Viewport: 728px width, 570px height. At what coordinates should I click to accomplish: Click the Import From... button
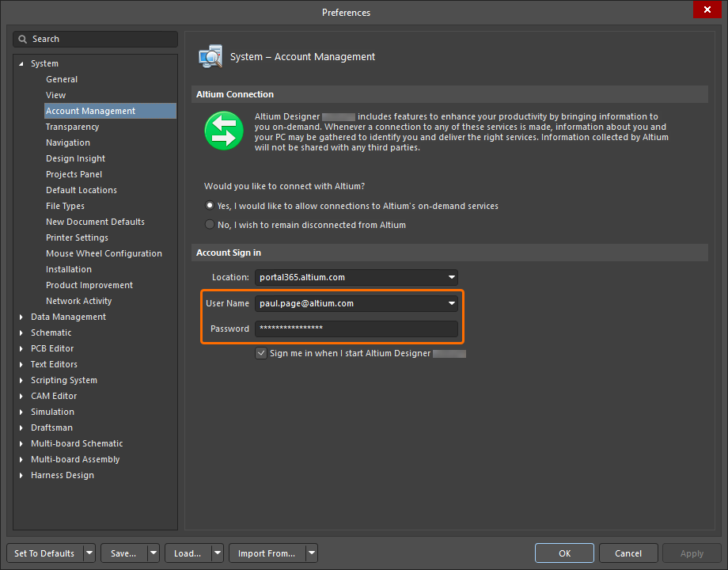[267, 553]
